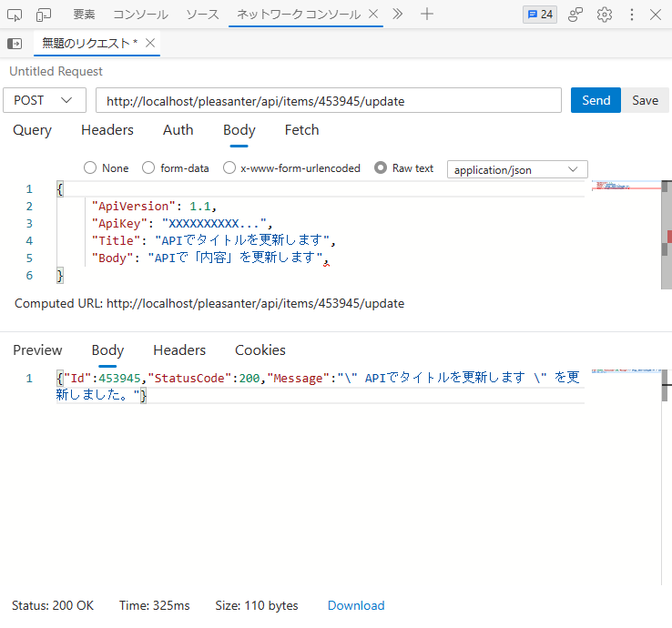Image resolution: width=672 pixels, height=628 pixels.
Task: Click the "ApiVersion" line in the editor
Action: 154,207
